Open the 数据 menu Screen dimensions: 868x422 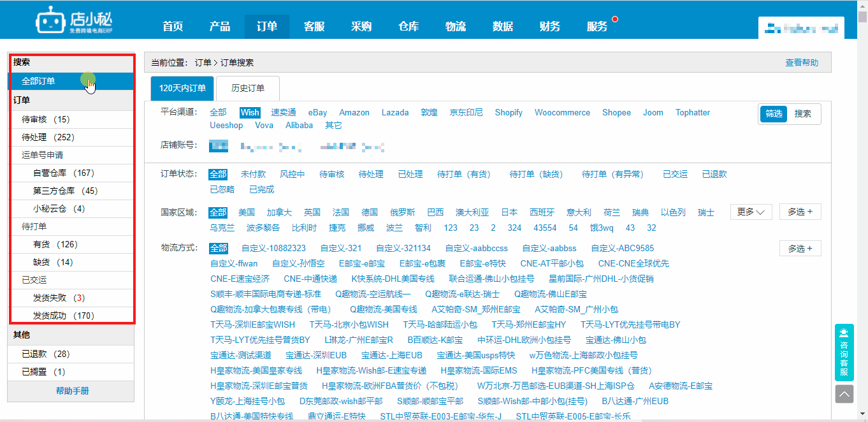tap(503, 26)
